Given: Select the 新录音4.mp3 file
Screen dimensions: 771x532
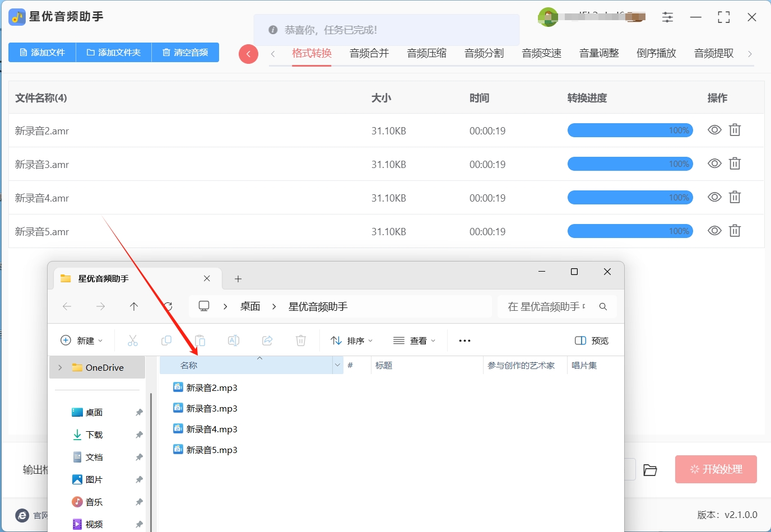Looking at the screenshot, I should [x=205, y=429].
